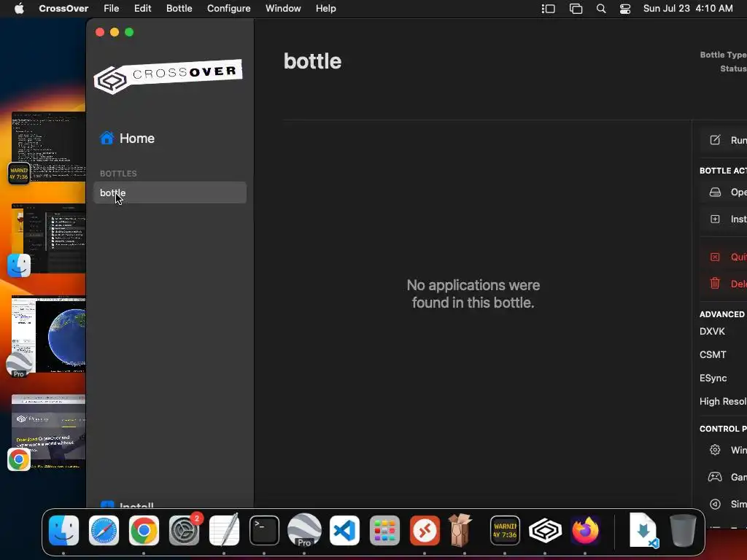747x560 pixels.
Task: Click the Install plus-box icon in Bottle Actions
Action: click(x=715, y=219)
